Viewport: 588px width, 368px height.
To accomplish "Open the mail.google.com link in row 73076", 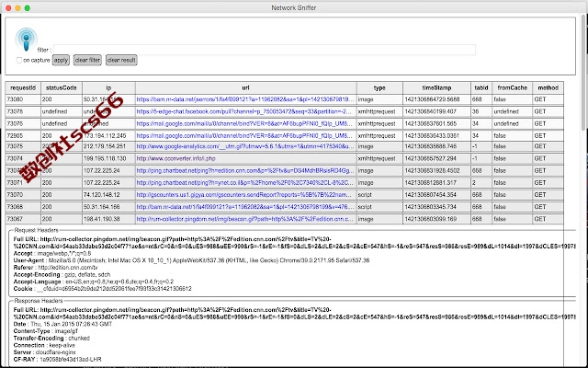I will point(244,123).
